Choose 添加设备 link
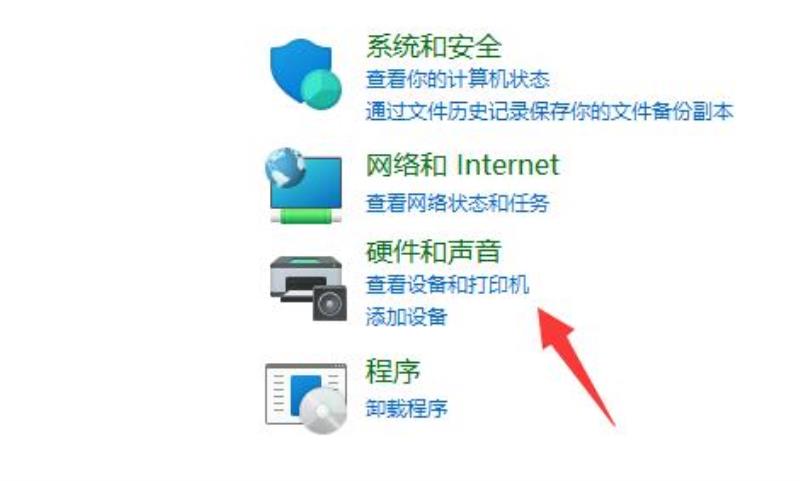800x481 pixels. tap(407, 317)
